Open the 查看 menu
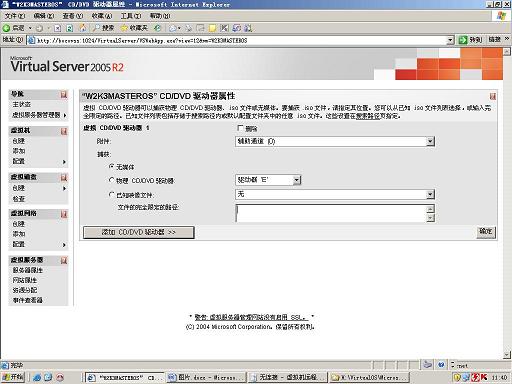Screen dimensions: 512x384 click(73, 16)
